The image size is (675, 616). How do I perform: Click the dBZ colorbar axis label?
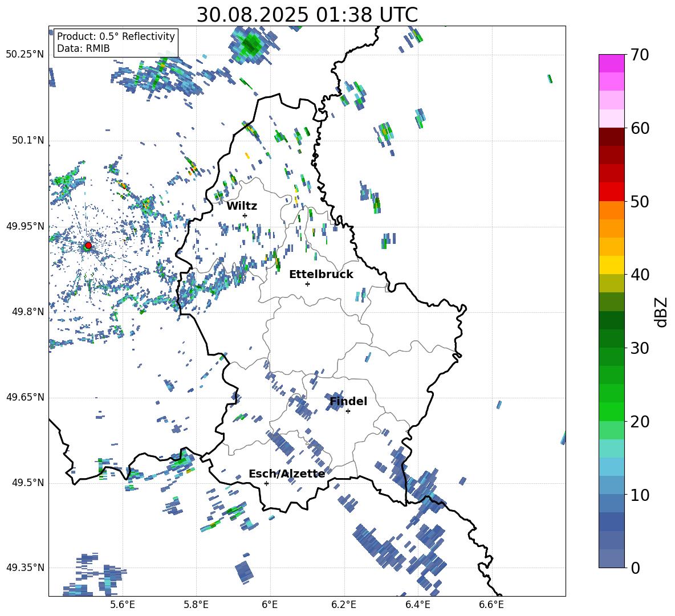pos(660,312)
